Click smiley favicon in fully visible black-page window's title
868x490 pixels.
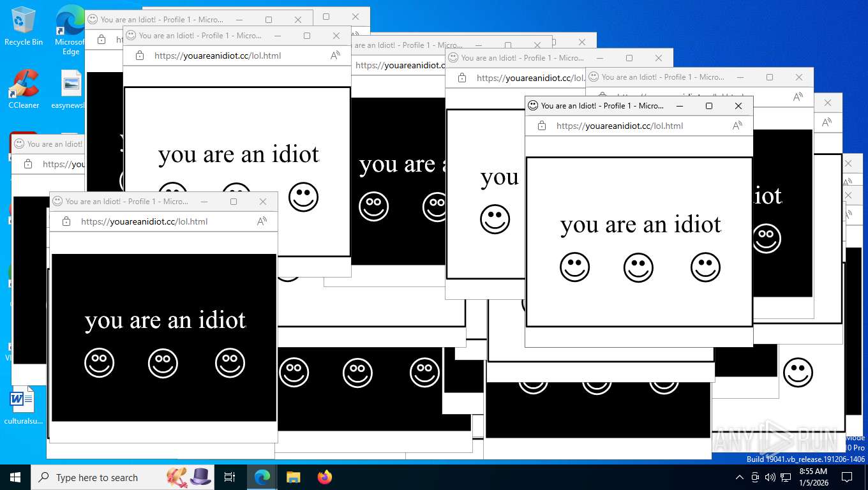coord(57,202)
